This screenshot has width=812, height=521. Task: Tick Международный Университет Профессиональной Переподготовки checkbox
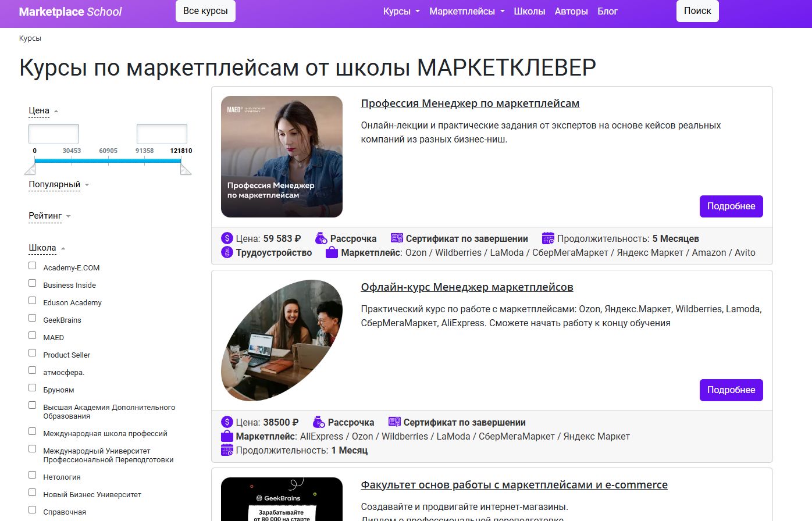click(x=33, y=449)
